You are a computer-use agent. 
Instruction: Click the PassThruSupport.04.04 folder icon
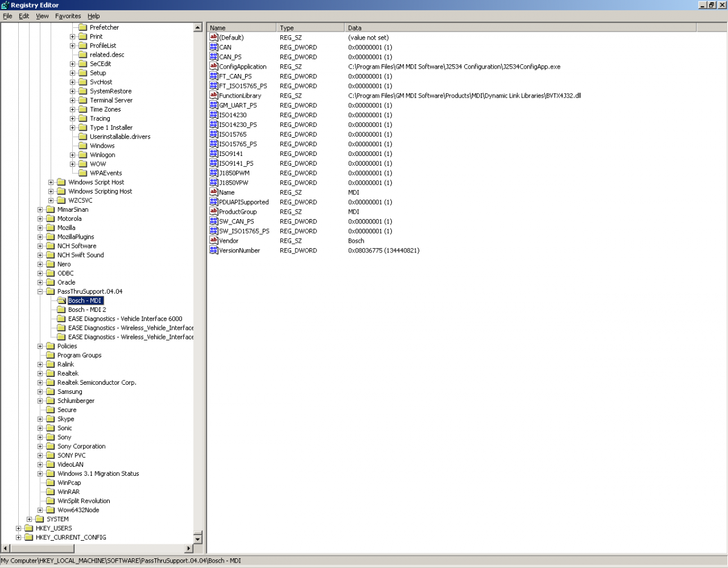tap(50, 291)
